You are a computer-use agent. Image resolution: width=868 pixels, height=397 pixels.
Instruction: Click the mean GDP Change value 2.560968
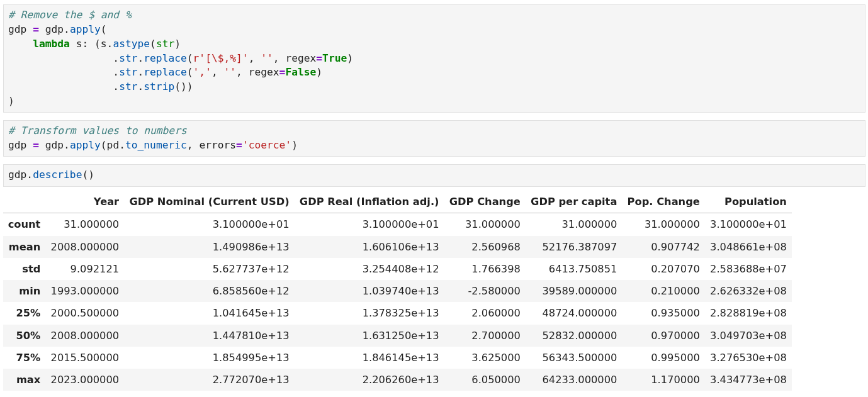point(496,247)
